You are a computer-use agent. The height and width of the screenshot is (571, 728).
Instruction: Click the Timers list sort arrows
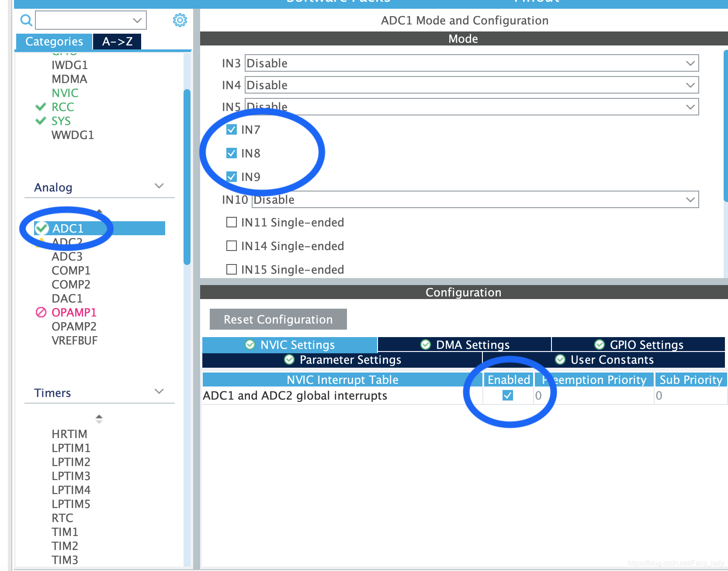point(99,419)
